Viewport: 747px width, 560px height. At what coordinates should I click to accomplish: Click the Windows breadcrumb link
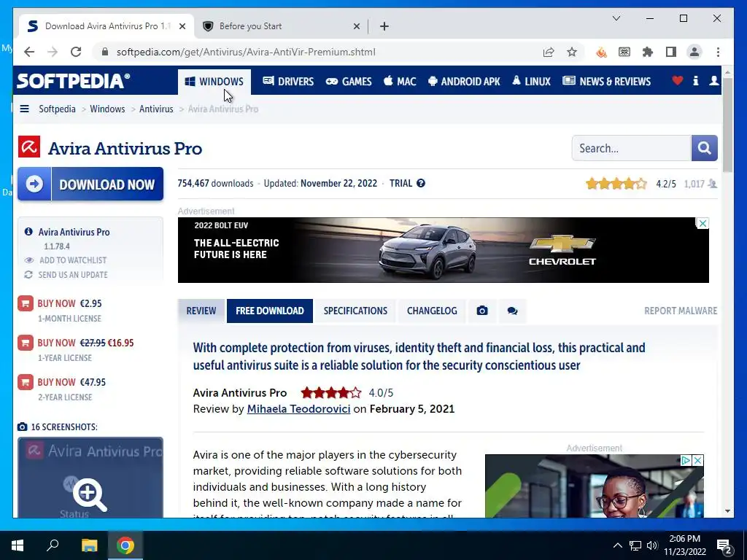click(107, 109)
